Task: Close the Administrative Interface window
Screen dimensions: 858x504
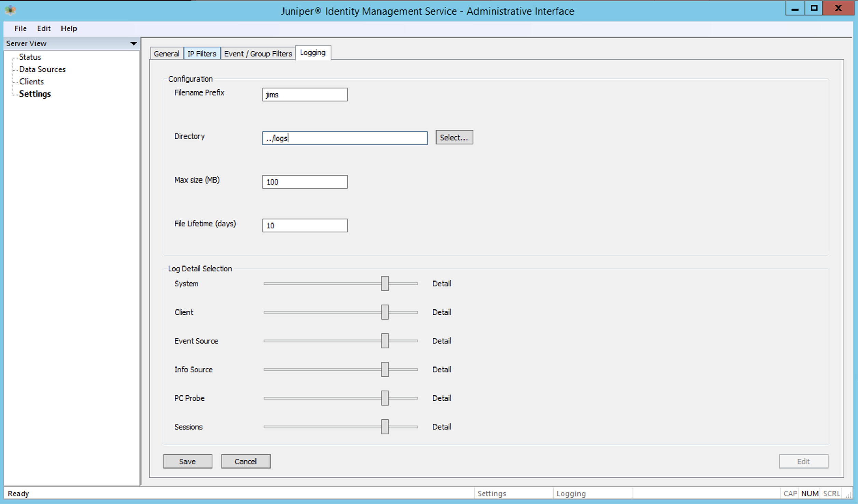Action: click(838, 8)
